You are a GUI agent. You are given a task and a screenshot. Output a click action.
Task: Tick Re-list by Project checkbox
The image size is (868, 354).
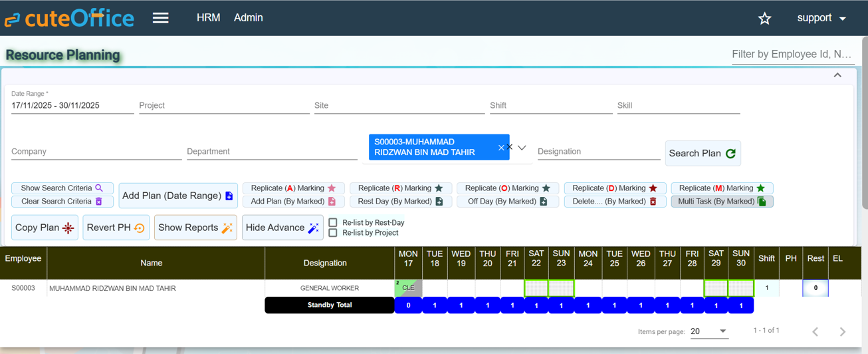(x=333, y=233)
